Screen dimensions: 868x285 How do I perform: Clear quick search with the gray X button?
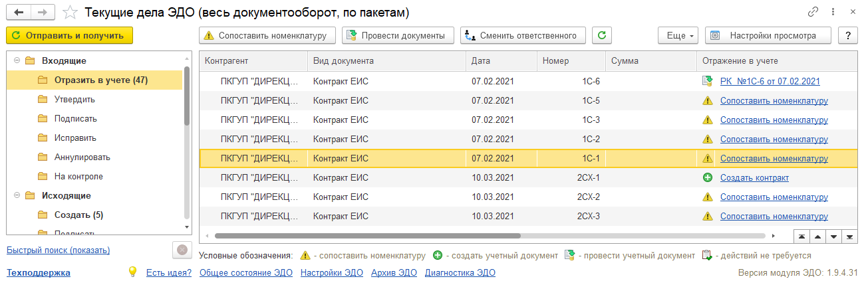click(x=181, y=250)
